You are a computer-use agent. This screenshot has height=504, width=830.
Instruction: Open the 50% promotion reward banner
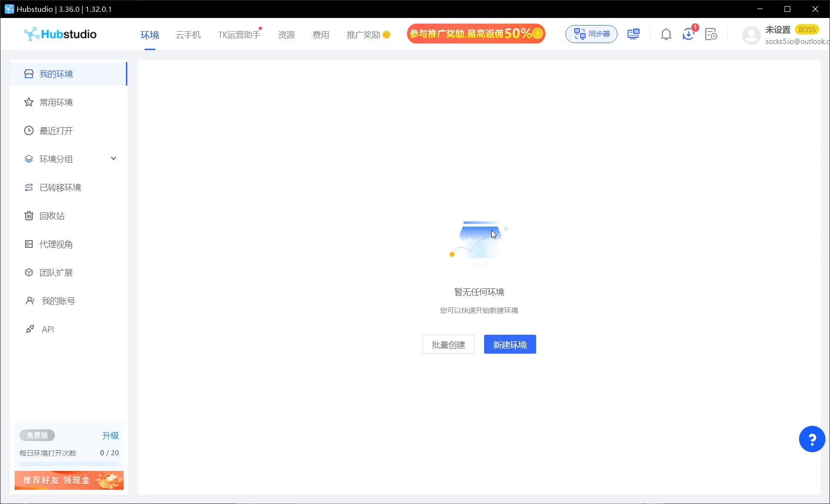click(476, 34)
